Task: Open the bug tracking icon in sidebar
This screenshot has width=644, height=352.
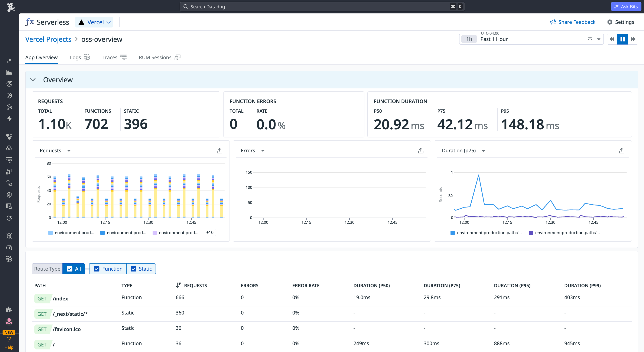Action: 9,236
